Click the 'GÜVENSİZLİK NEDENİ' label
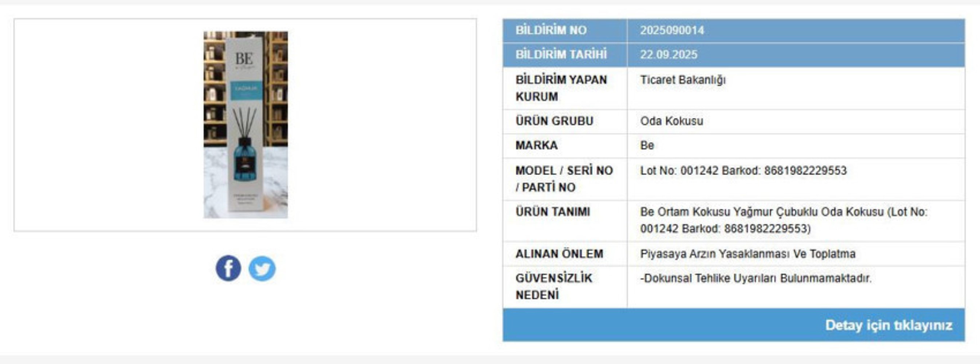980x364 pixels. (x=554, y=286)
